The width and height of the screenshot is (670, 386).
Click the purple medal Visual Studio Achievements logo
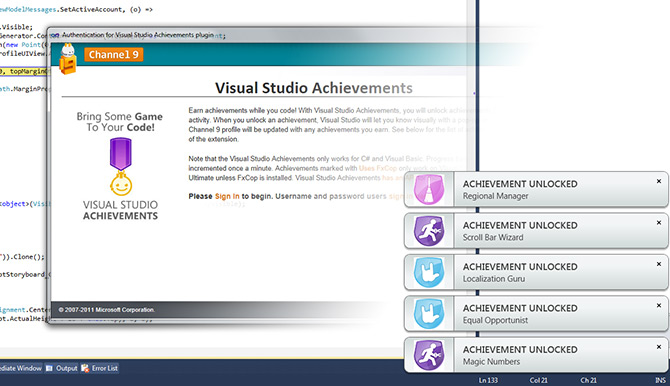click(x=121, y=167)
